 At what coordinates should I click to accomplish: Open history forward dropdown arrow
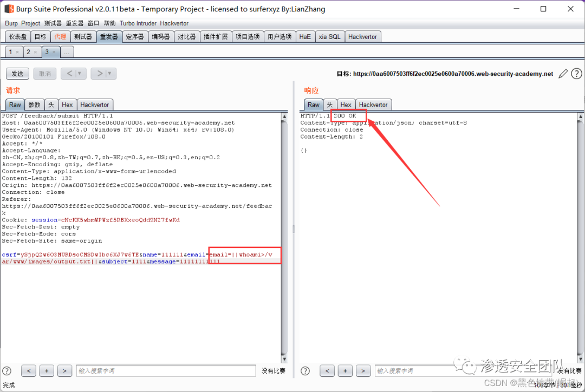pyautogui.click(x=109, y=74)
